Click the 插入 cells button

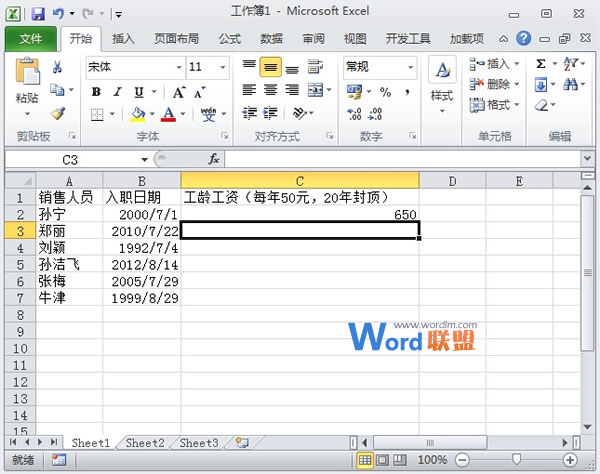click(x=494, y=64)
